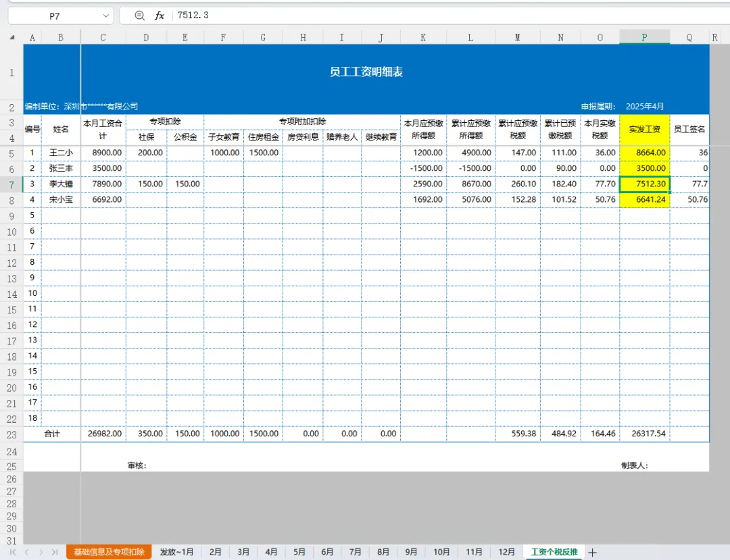Image resolution: width=730 pixels, height=560 pixels.
Task: Select column C header
Action: pos(103,37)
